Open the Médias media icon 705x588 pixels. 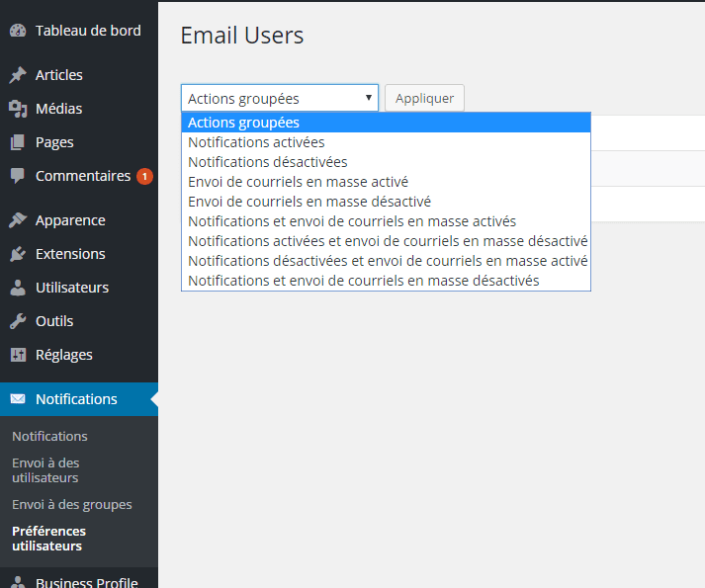18,109
